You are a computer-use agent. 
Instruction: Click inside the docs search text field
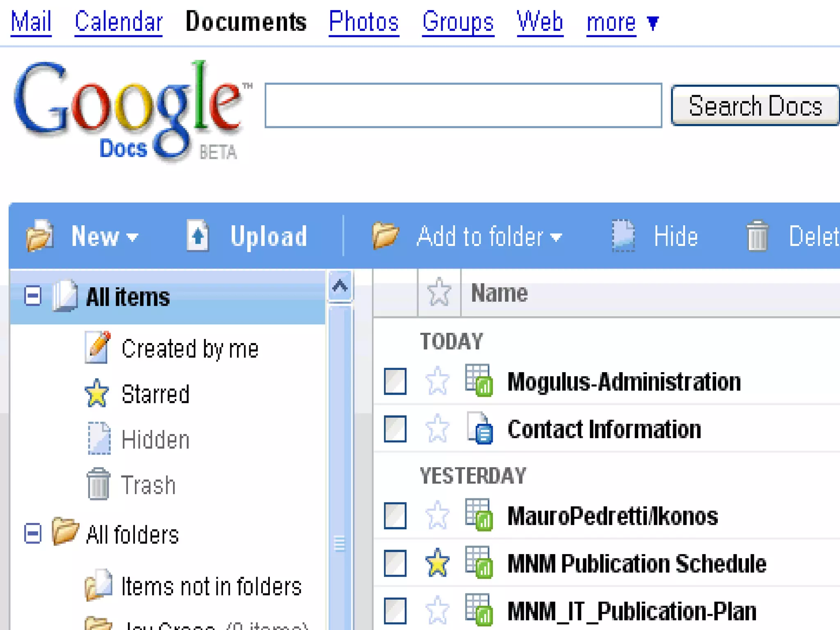coord(463,105)
